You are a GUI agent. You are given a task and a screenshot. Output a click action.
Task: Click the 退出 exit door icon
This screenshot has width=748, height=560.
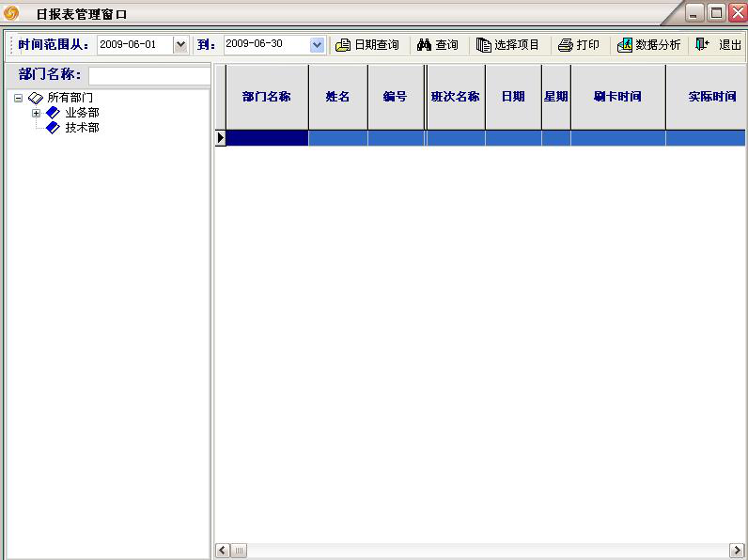(702, 44)
